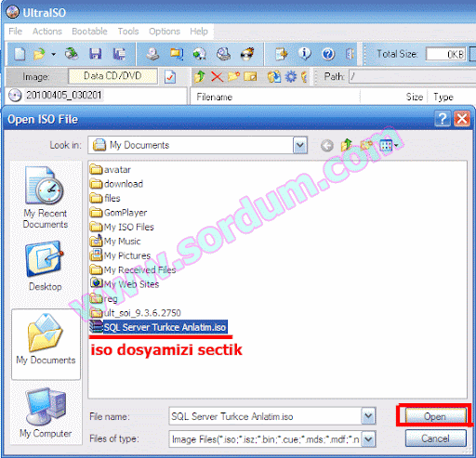Click the Open CD/DVD icon with green arrow disc

tap(72, 54)
